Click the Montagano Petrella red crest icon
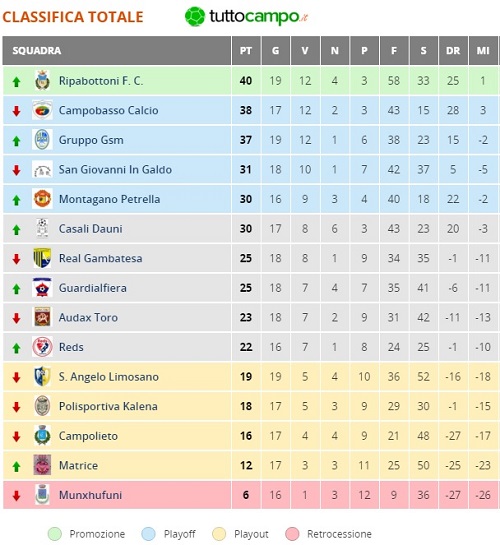The width and height of the screenshot is (500, 545). click(x=42, y=199)
